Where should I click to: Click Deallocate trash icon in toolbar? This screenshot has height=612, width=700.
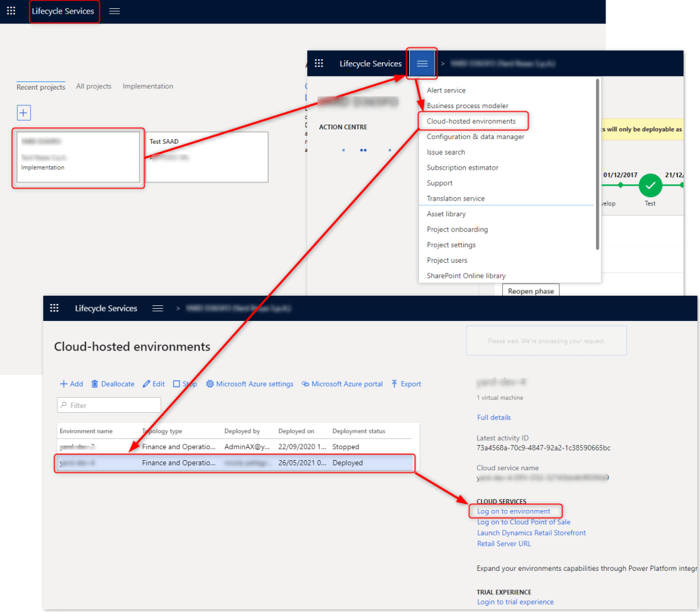click(112, 384)
